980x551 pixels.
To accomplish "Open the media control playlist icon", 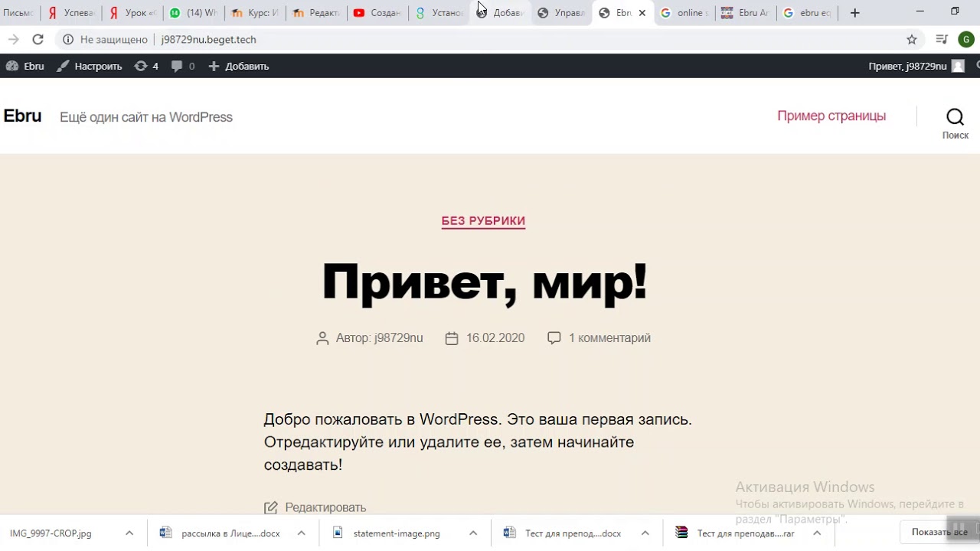I will click(x=942, y=39).
